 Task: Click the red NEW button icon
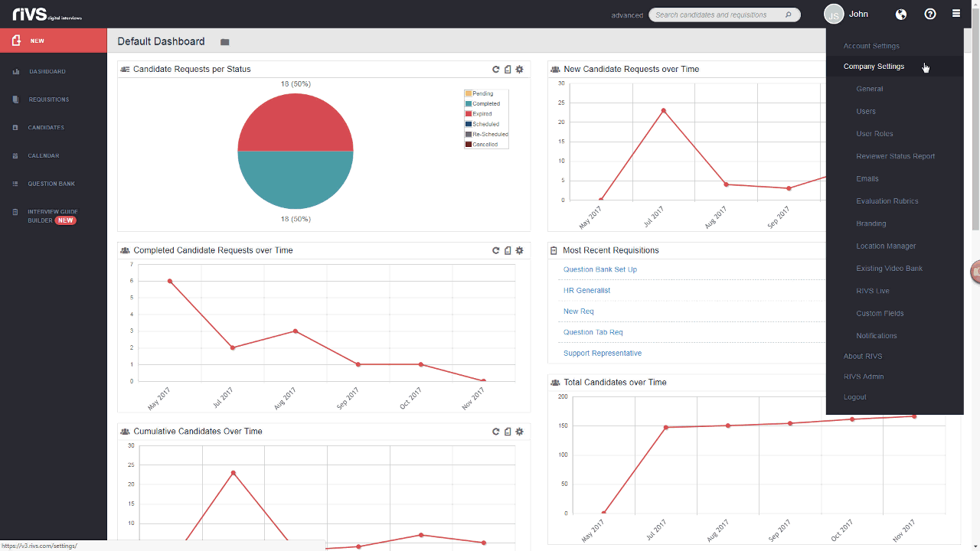tap(16, 41)
